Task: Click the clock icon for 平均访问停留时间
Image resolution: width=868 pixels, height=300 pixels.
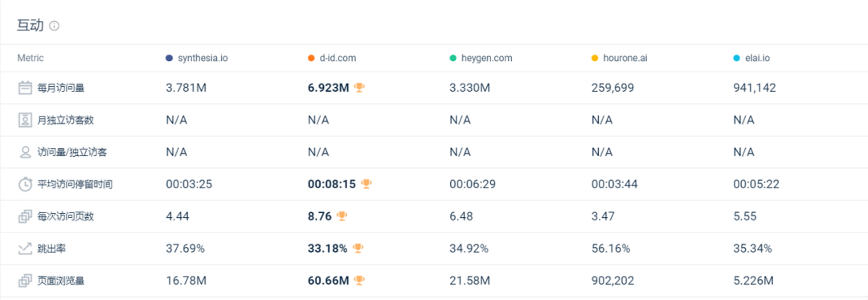Action: [x=25, y=183]
